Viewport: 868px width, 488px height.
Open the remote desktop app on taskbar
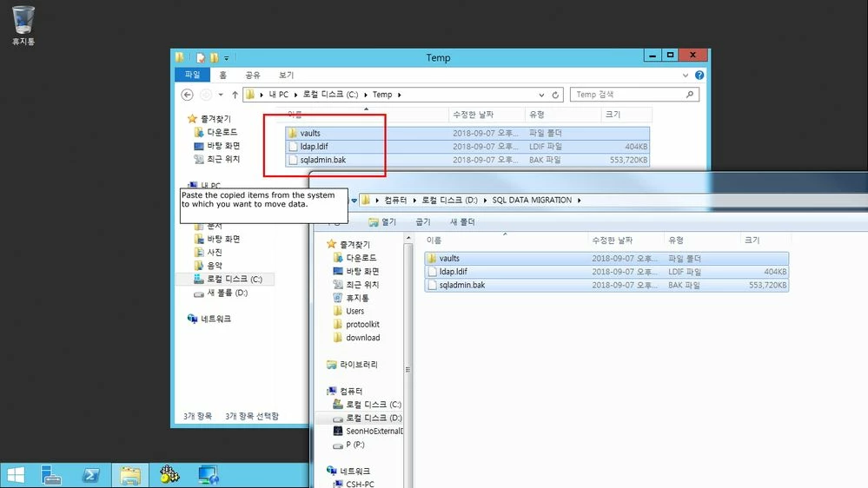pos(209,475)
